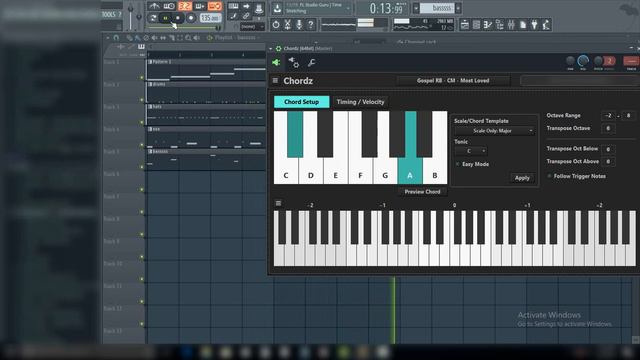Open detailed settings gear icon in Chordz wrapper
This screenshot has height=360, width=640.
click(293, 62)
